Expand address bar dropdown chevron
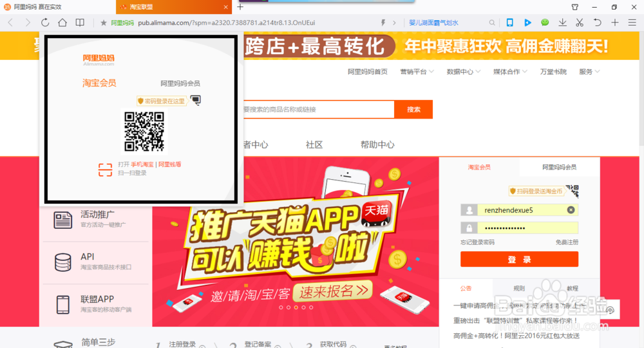The height and width of the screenshot is (348, 644). pos(394,23)
